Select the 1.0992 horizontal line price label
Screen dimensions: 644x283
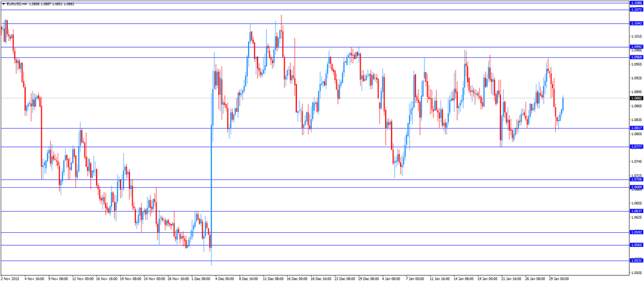coord(636,47)
